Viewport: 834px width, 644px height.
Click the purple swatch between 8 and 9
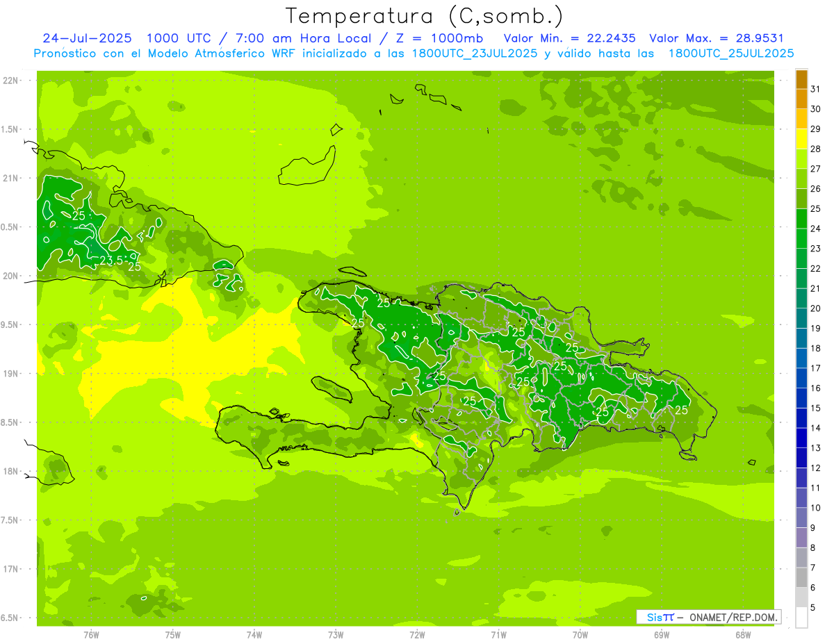point(801,538)
